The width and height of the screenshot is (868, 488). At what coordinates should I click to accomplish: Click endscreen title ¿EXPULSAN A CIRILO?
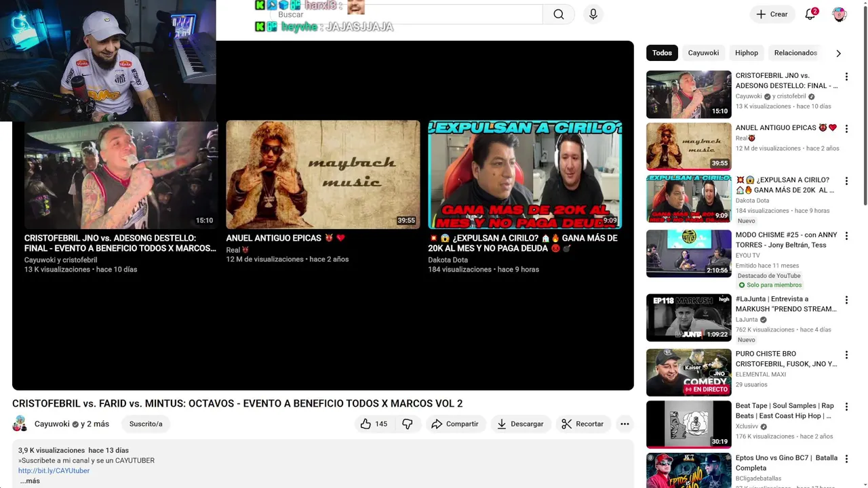pyautogui.click(x=523, y=243)
